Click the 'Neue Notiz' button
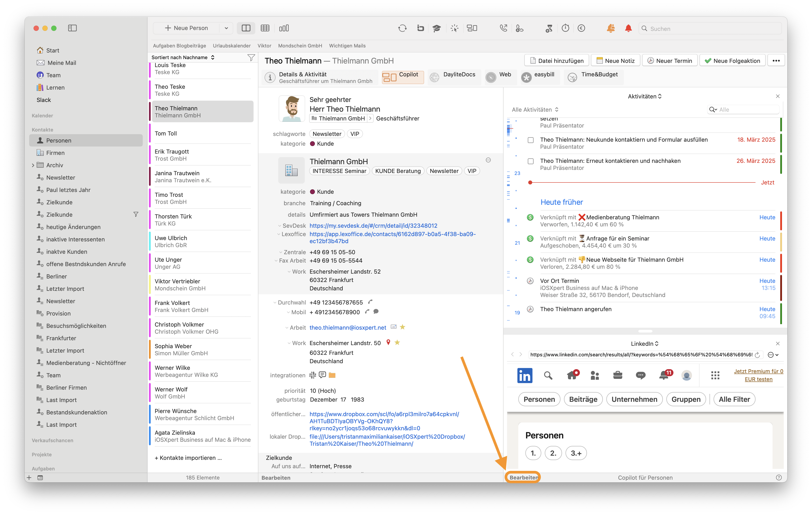Screen dimensions: 812x515 click(x=615, y=61)
